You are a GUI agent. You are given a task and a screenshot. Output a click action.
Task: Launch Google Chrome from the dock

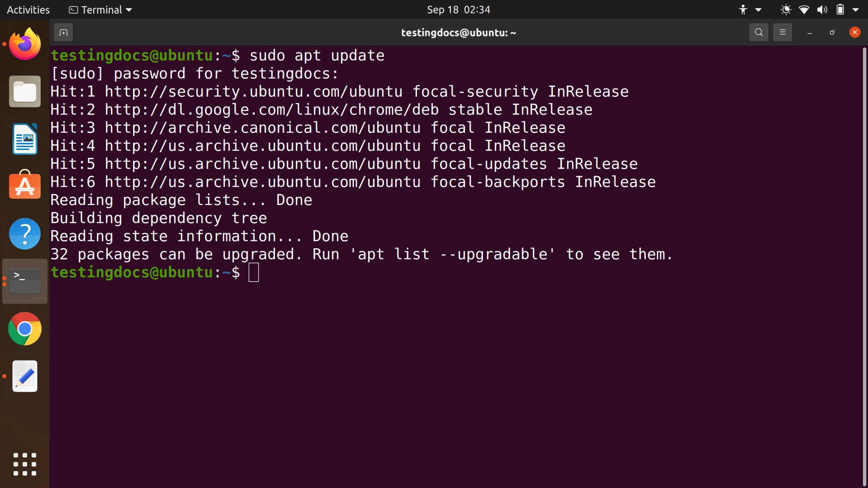coord(24,329)
